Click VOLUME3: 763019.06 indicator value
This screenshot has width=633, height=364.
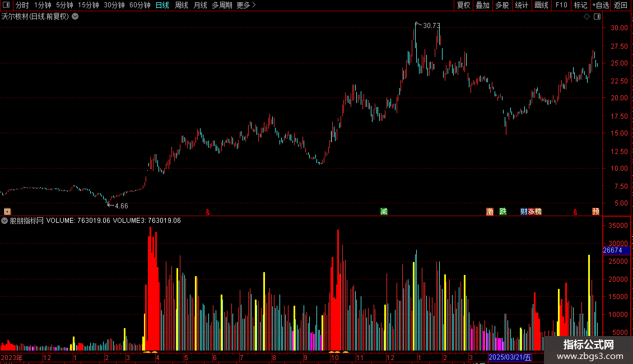147,221
